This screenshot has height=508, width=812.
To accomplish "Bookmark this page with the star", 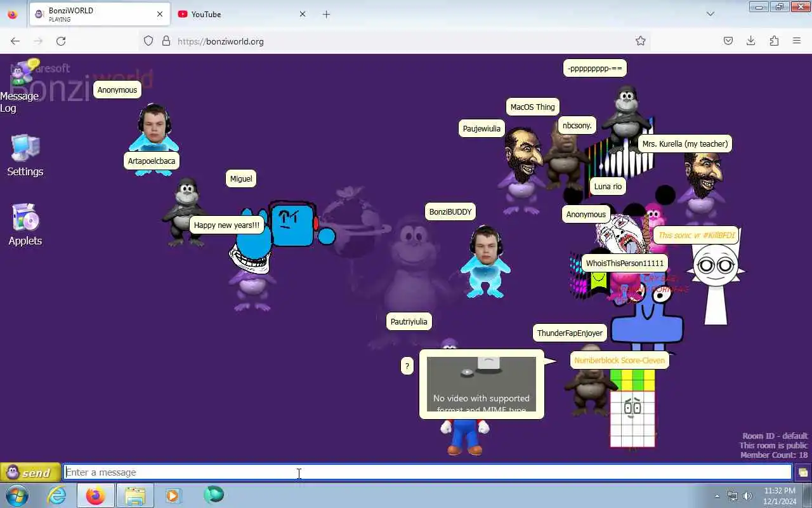I will coord(641,41).
